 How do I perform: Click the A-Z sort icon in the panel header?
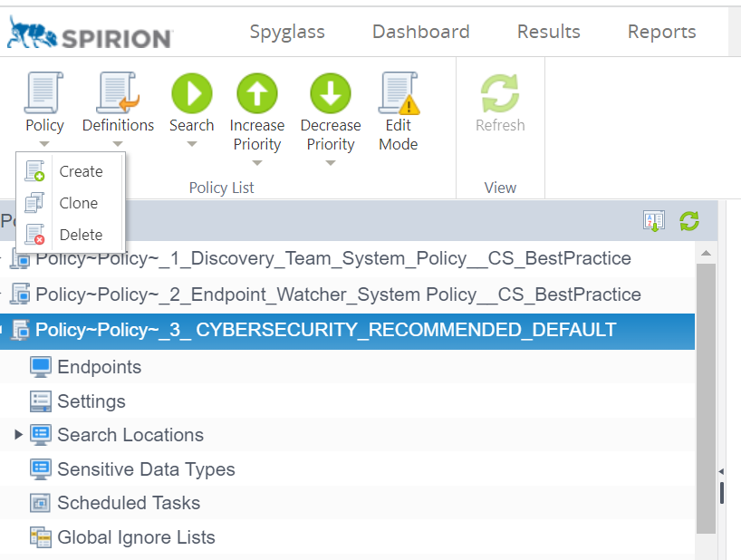[654, 221]
